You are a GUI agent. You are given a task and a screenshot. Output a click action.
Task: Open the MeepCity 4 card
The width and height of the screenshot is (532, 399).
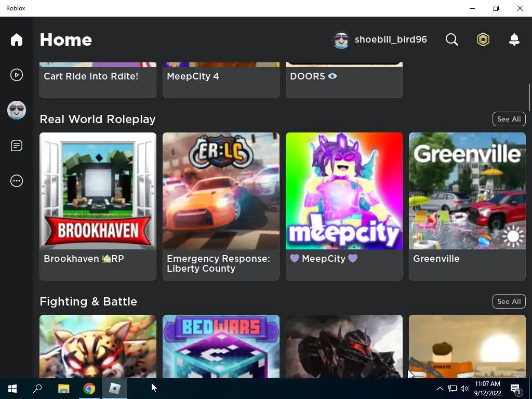221,80
